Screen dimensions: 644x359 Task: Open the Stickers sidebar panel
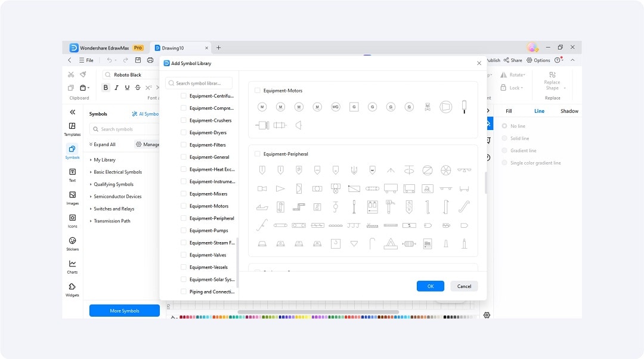coord(72,243)
